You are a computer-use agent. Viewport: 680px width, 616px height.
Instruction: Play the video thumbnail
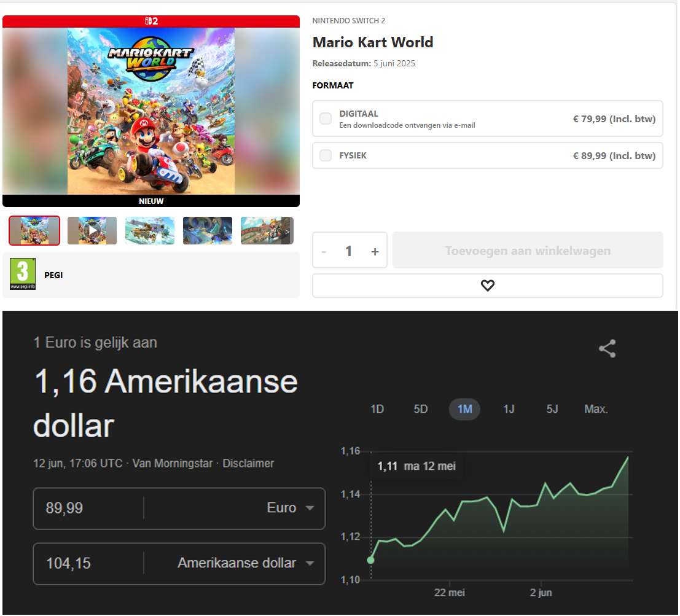tap(92, 231)
